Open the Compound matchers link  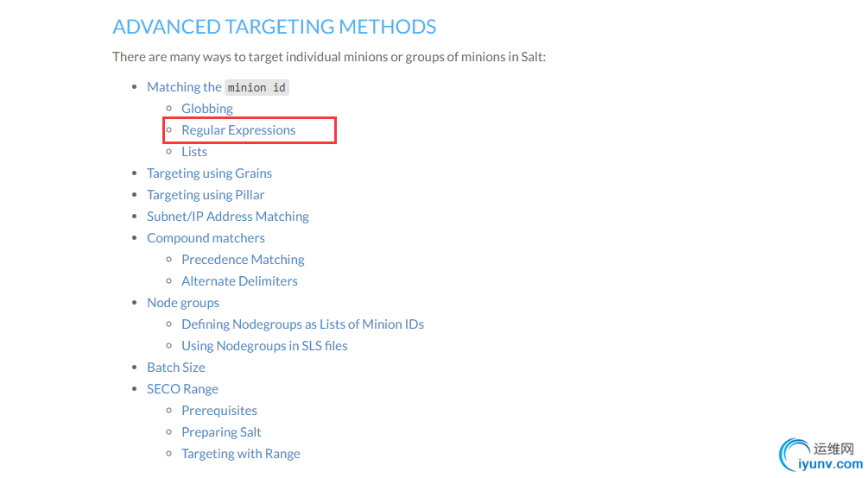(x=206, y=238)
